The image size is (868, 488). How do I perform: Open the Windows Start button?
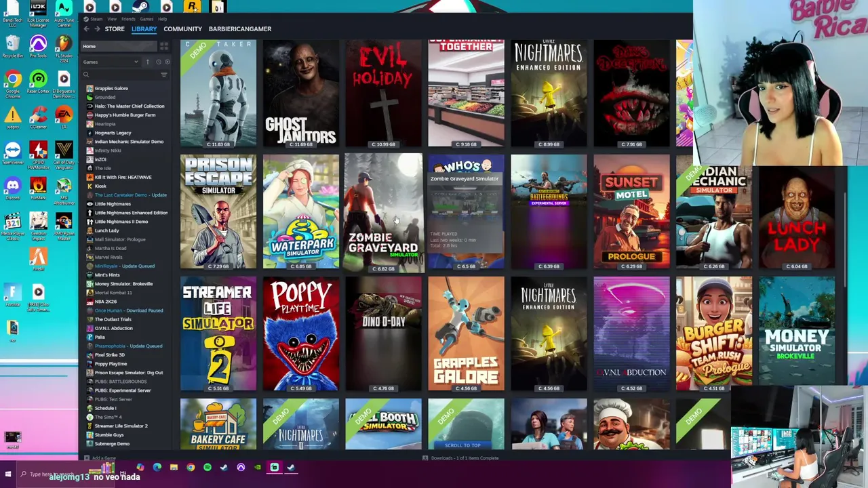click(x=8, y=474)
